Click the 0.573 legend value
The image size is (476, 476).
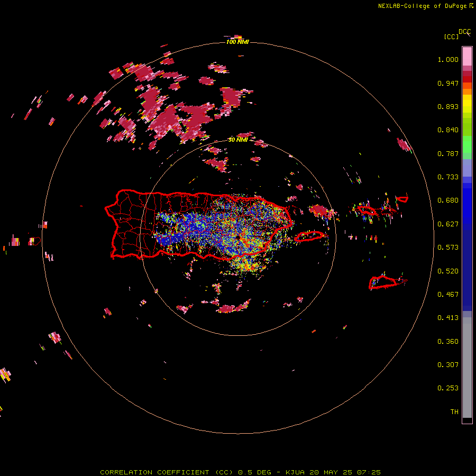coord(448,248)
